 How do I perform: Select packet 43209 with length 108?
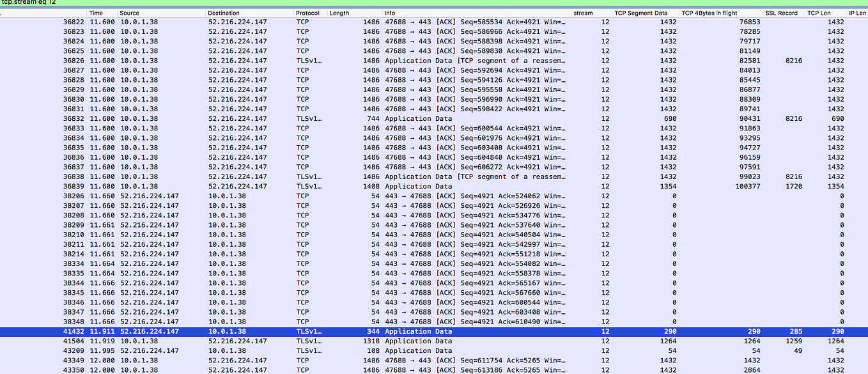[x=256, y=350]
